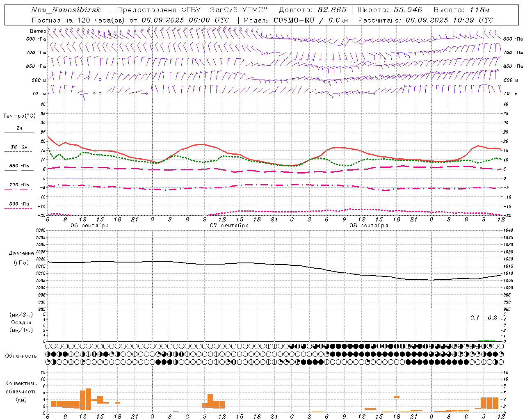Click the '(гПа)' unit label under Давление
Screen dimensions: 525x420
pyautogui.click(x=21, y=262)
